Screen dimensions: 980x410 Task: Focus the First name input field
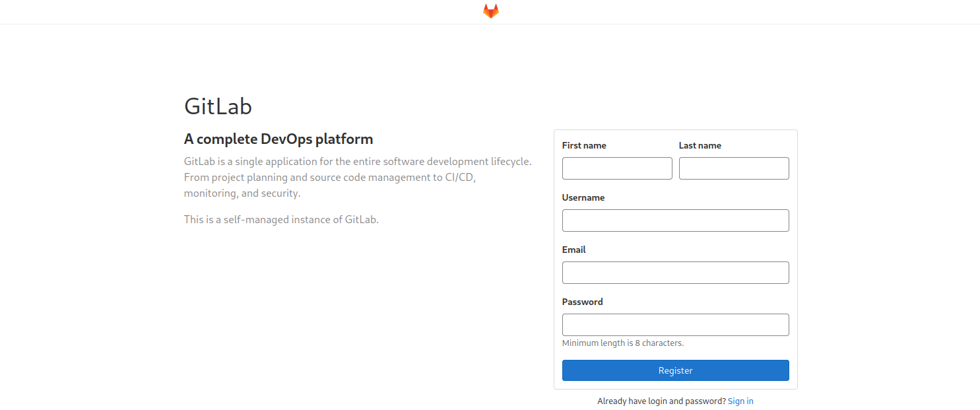pos(617,168)
